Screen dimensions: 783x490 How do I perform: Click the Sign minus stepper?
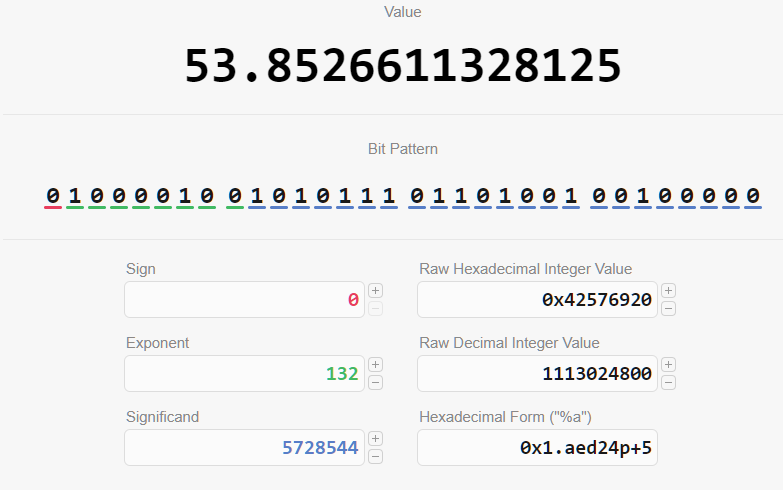point(376,309)
